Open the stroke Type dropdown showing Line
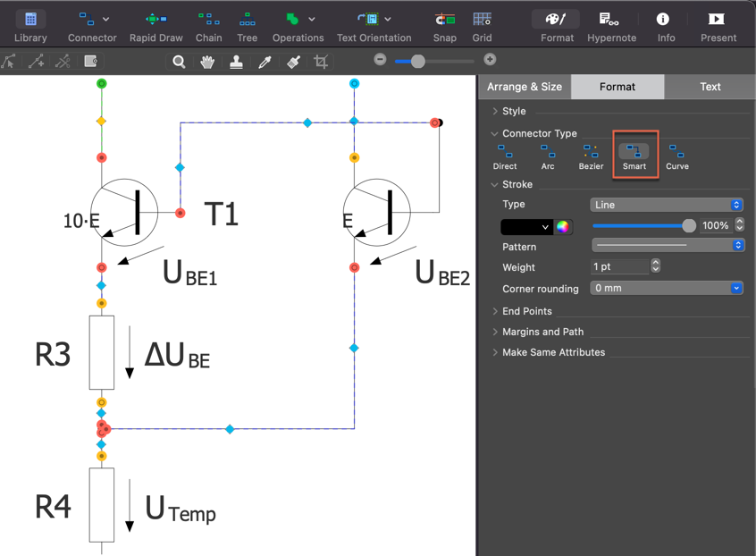Viewport: 756px width, 556px height. point(667,205)
